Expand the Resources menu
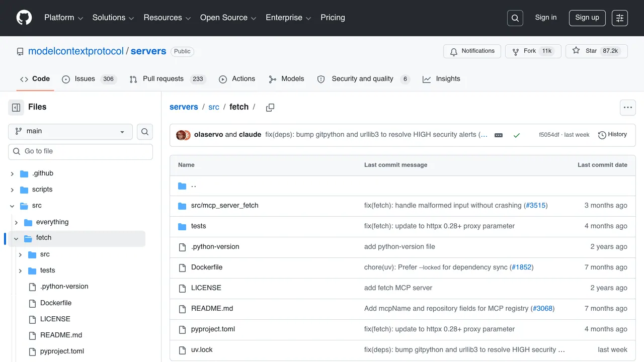The image size is (644, 362). point(167,18)
